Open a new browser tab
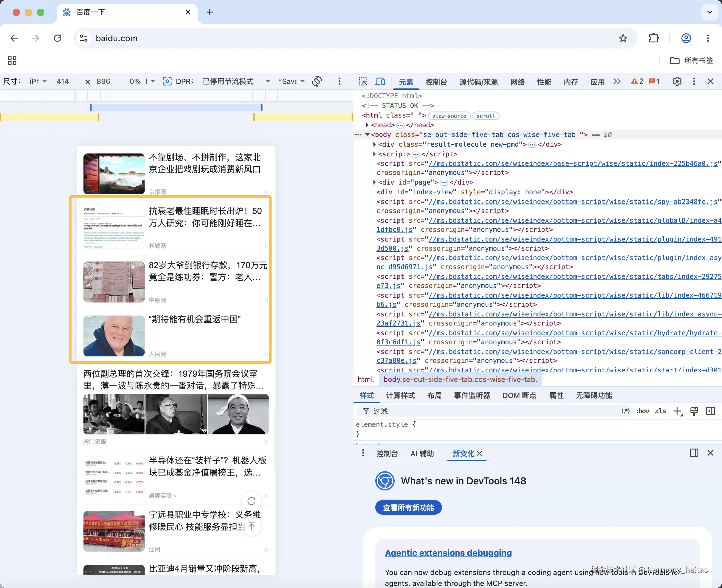 pos(210,12)
